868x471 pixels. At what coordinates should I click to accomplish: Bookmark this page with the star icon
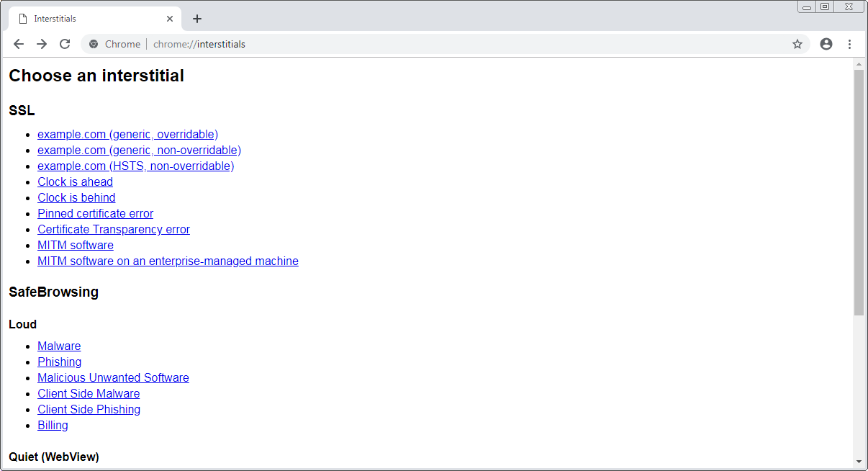click(797, 44)
